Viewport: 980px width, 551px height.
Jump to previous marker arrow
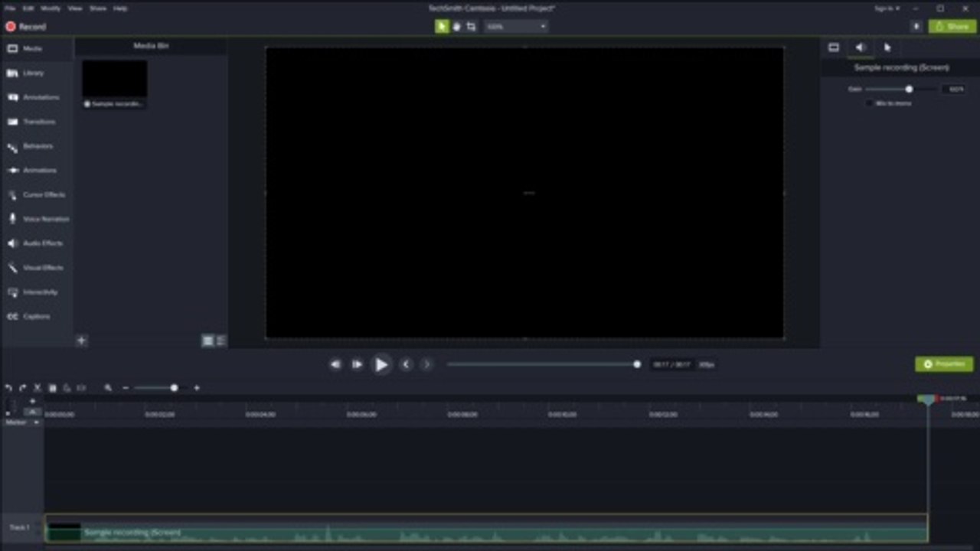[x=407, y=364]
